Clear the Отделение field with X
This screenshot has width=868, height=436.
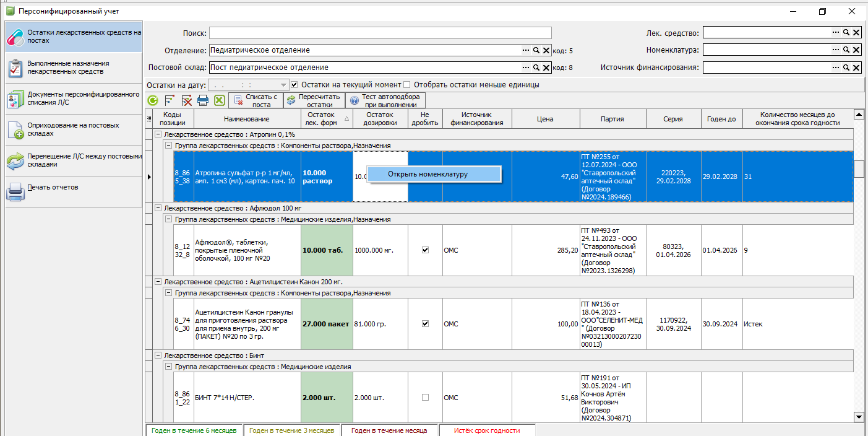(546, 50)
